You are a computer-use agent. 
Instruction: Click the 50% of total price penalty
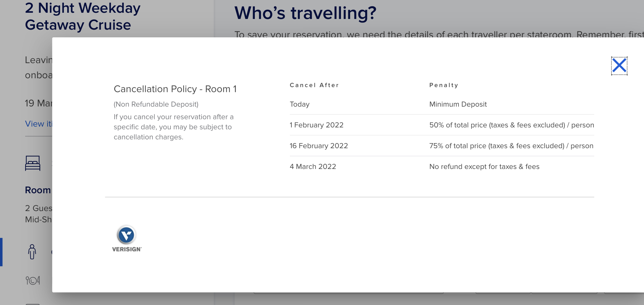click(512, 125)
